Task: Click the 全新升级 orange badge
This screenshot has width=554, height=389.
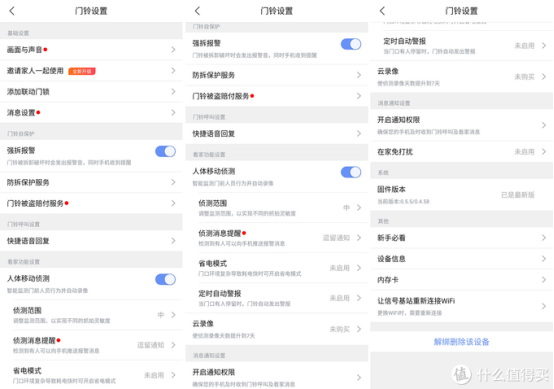Action: tap(82, 71)
